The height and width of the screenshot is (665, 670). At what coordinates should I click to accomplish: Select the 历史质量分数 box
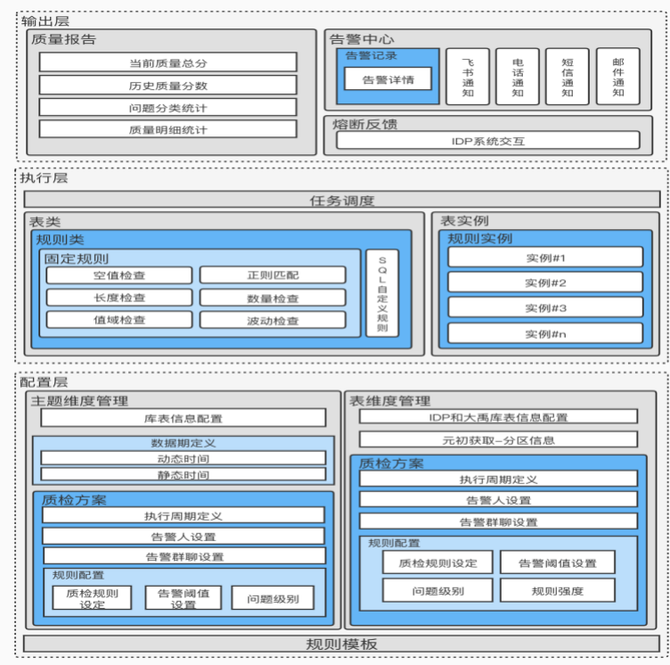tap(168, 85)
